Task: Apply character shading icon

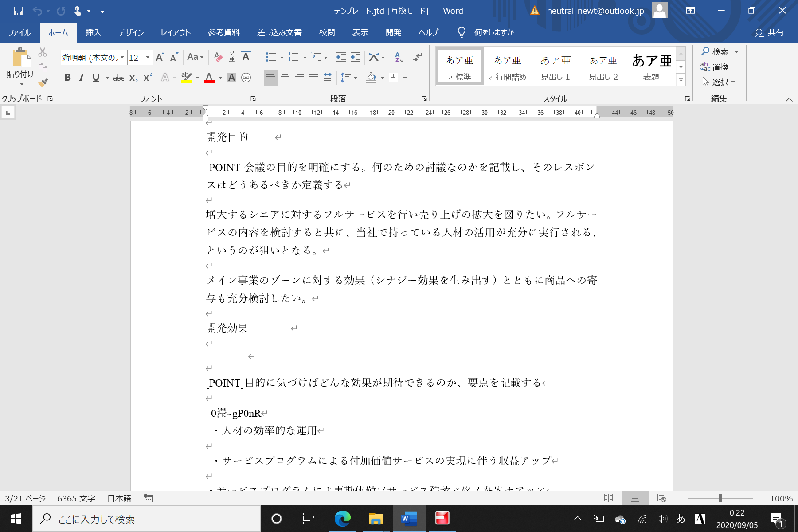Action: coord(231,78)
